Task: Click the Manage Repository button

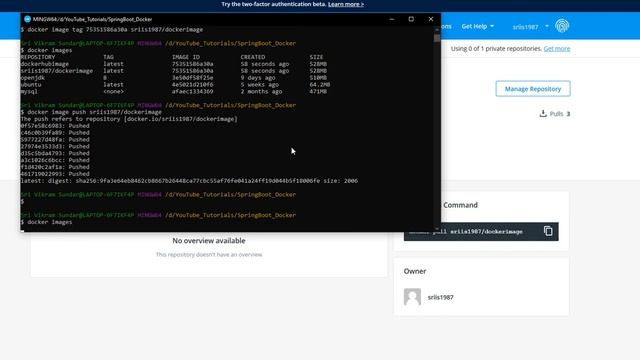Action: [533, 89]
